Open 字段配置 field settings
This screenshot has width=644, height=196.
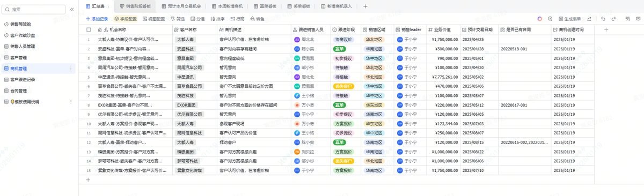point(126,19)
